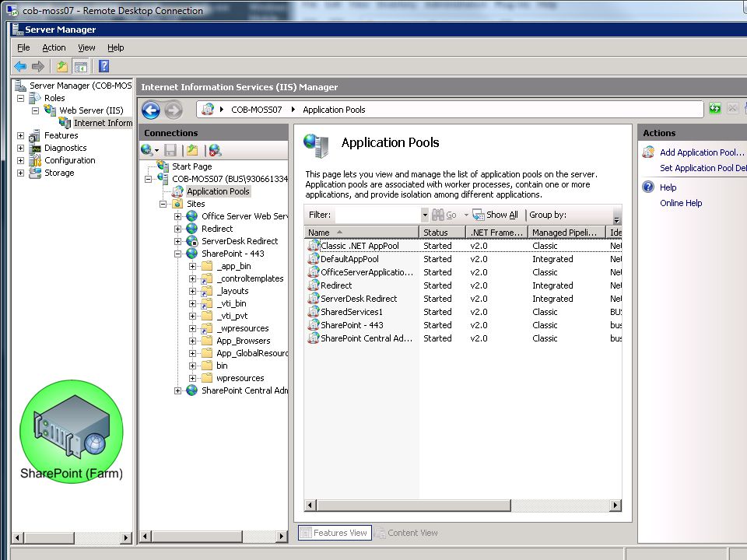
Task: Open the View menu
Action: pos(86,47)
